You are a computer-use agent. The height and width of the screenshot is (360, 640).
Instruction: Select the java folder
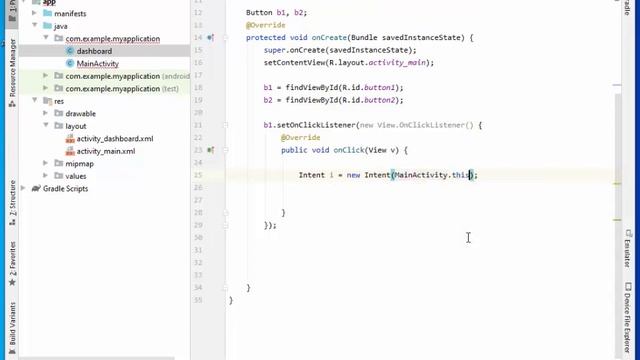tap(60, 26)
